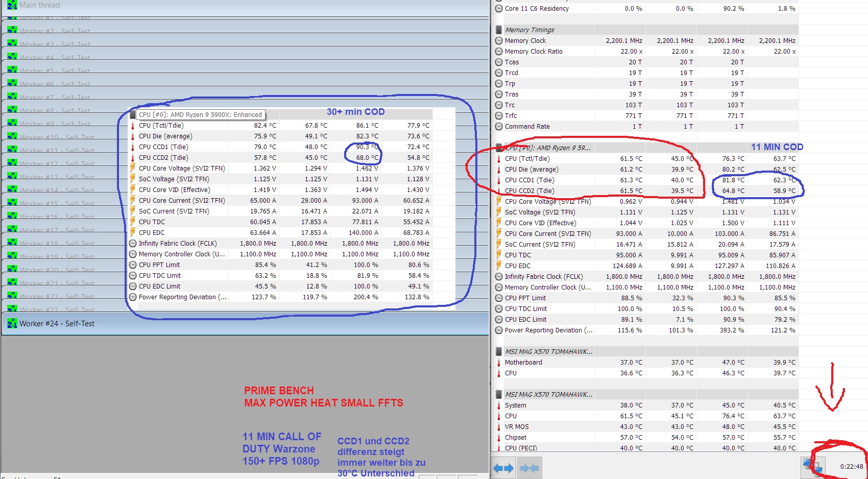This screenshot has height=479, width=868.
Task: Click the clock icon beside CPU TDC Limit in 11 MIN panel
Action: 499,308
